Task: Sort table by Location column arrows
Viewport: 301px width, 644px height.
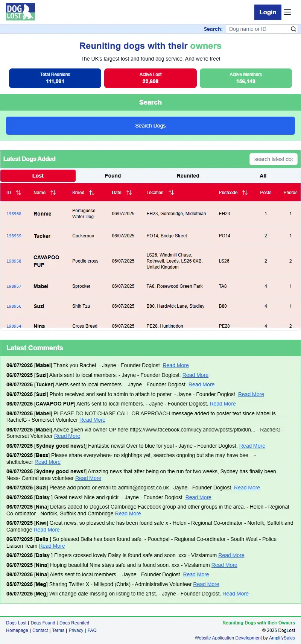Action: coord(171,193)
